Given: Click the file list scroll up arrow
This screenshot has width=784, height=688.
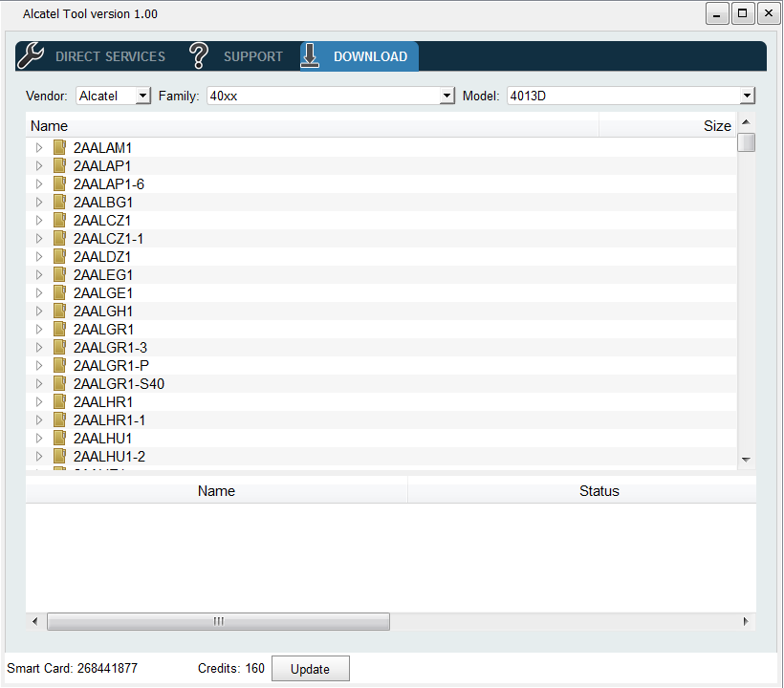Looking at the screenshot, I should coord(746,122).
